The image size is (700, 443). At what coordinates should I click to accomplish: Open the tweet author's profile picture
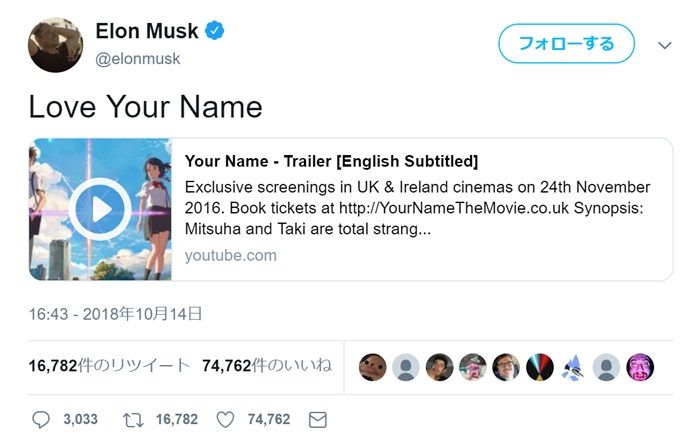pyautogui.click(x=55, y=44)
